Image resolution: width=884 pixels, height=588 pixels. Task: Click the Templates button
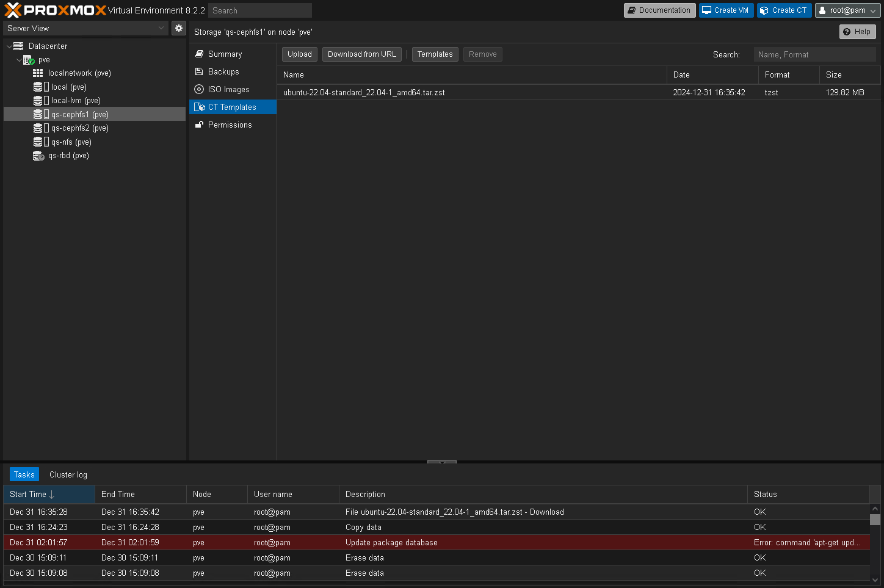(435, 54)
